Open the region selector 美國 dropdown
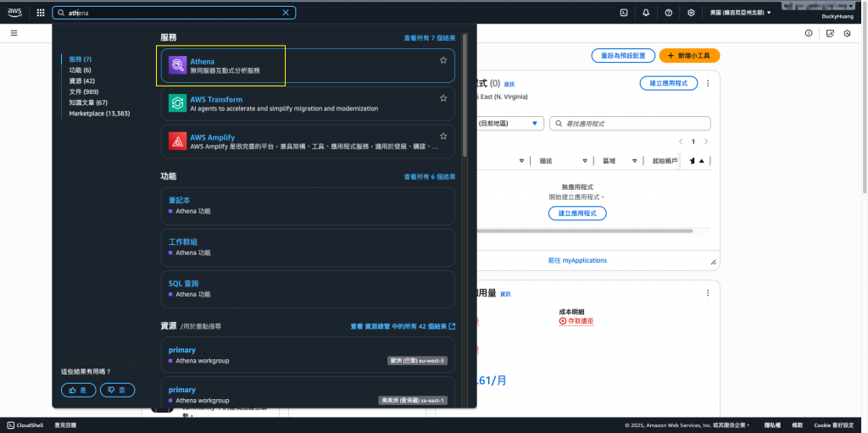 coord(740,13)
